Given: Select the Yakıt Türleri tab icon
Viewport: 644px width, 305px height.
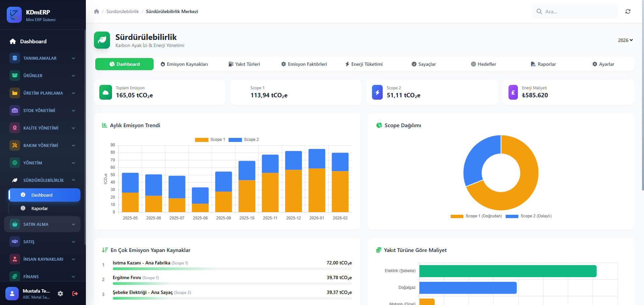Looking at the screenshot, I should click(231, 64).
